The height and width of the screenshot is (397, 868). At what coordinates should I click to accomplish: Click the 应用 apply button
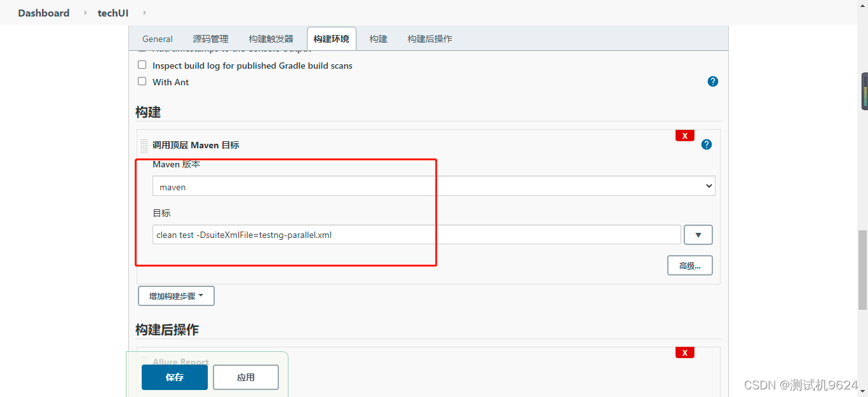tap(246, 377)
